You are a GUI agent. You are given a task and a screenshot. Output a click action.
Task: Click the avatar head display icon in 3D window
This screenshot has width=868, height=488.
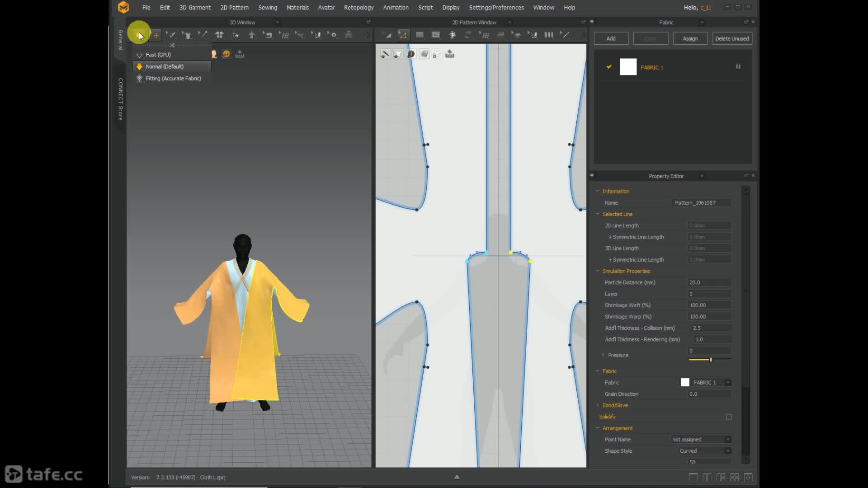[214, 54]
